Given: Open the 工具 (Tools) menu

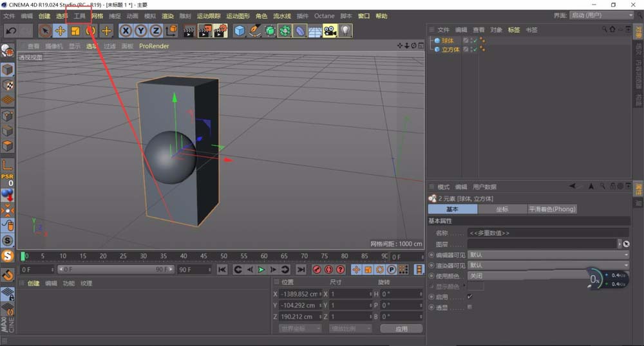Looking at the screenshot, I should (79, 15).
